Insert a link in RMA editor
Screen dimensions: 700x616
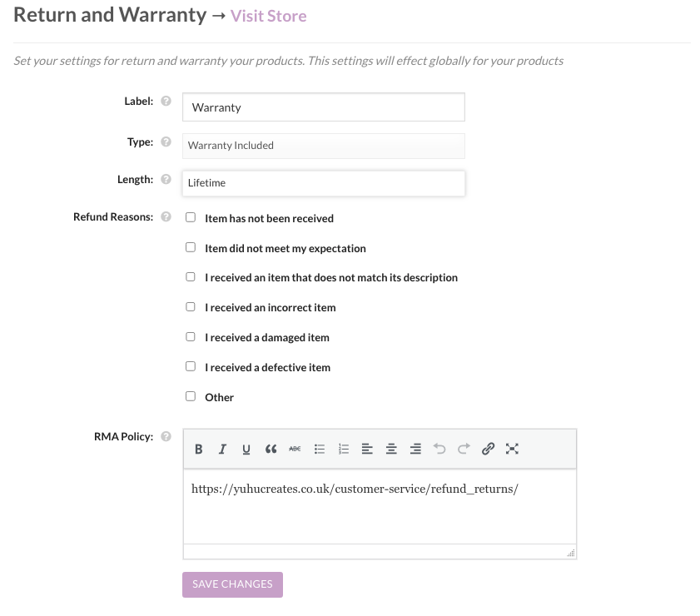point(488,449)
